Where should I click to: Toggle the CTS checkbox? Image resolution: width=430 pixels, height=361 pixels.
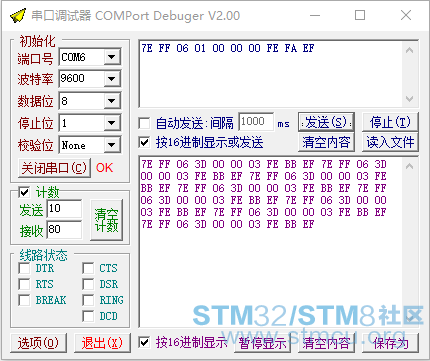coord(88,268)
